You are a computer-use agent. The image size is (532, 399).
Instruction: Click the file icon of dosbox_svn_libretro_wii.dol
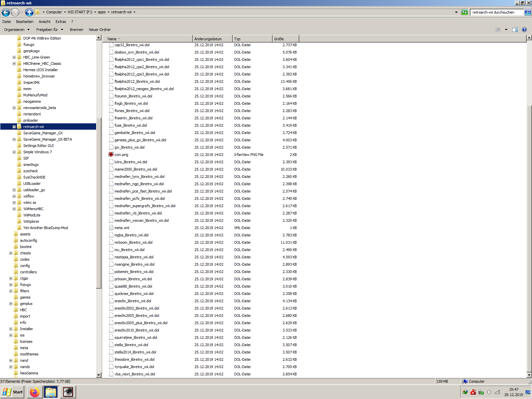point(111,52)
